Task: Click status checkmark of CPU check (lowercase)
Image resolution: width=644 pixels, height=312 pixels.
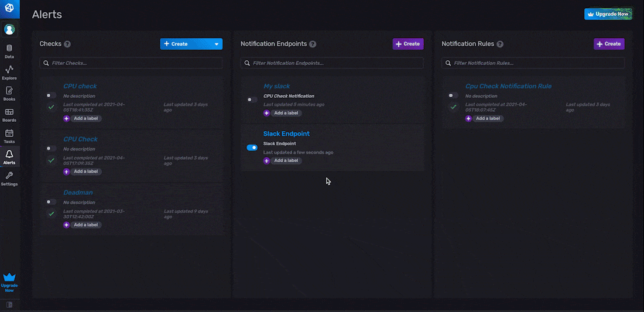Action: coord(51,107)
